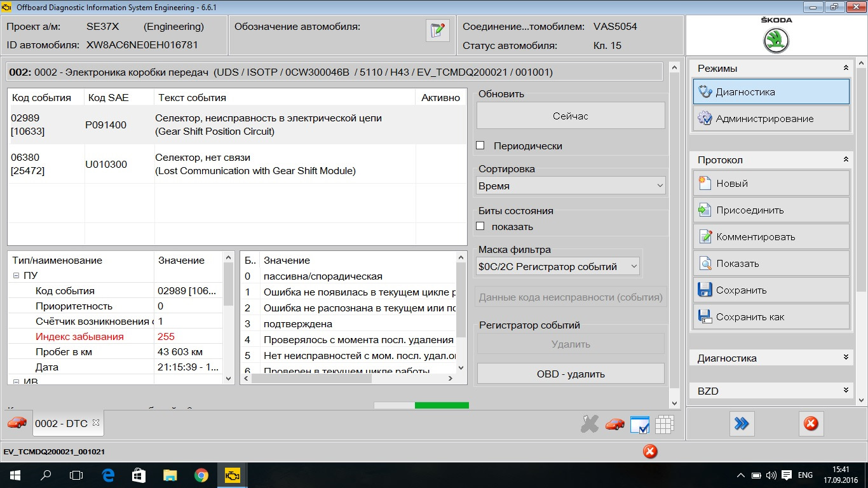Click the checklist window icon

639,424
